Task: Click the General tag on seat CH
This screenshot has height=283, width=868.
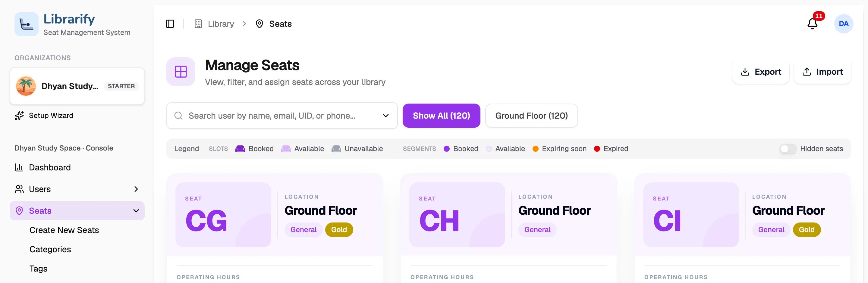Action: tap(537, 230)
